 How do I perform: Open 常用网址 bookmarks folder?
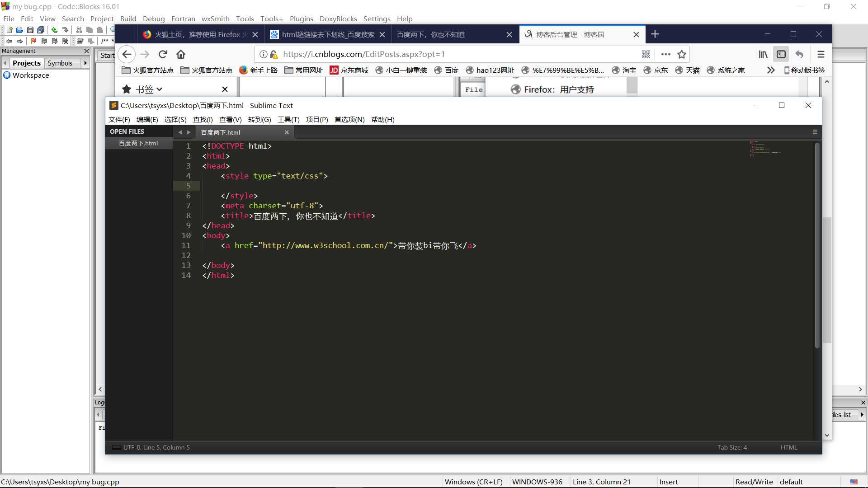tap(304, 70)
